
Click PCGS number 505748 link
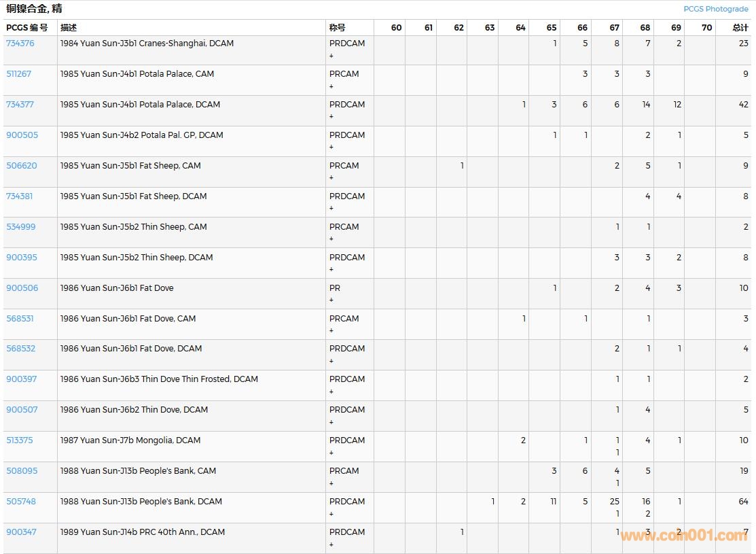[x=21, y=502]
